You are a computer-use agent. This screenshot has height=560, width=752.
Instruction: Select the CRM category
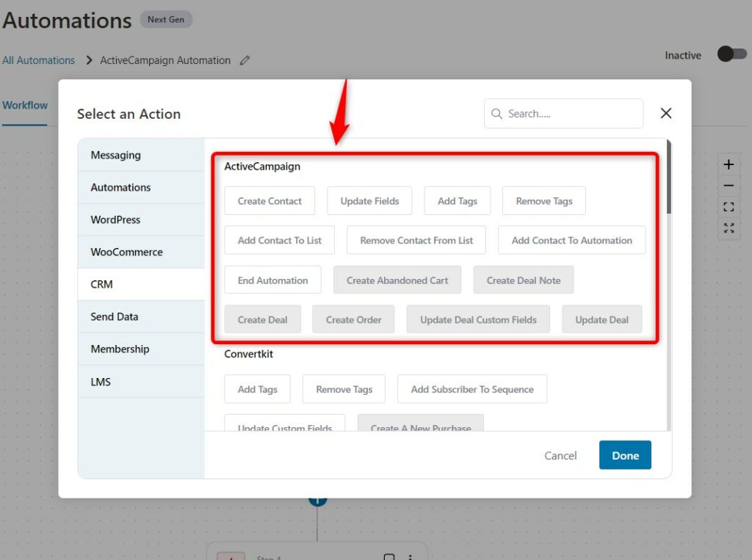click(x=141, y=284)
